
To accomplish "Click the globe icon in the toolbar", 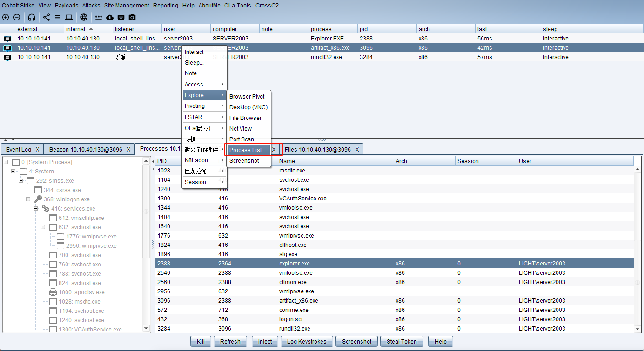I will 84,17.
